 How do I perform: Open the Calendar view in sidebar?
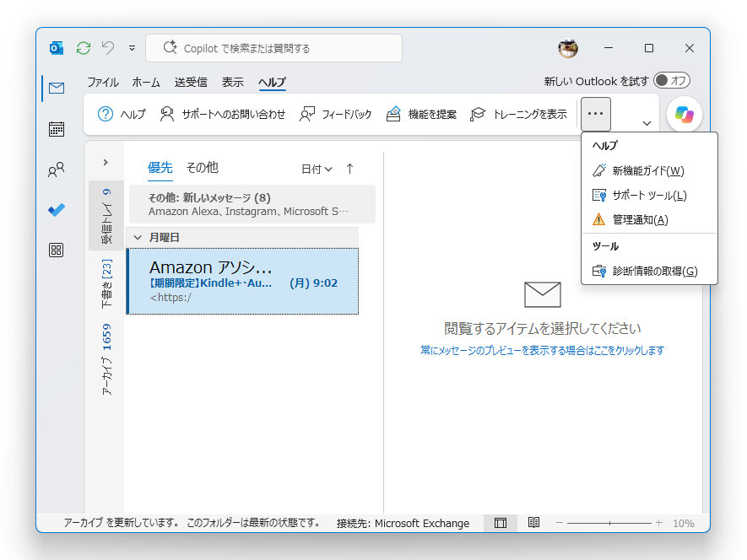point(57,129)
